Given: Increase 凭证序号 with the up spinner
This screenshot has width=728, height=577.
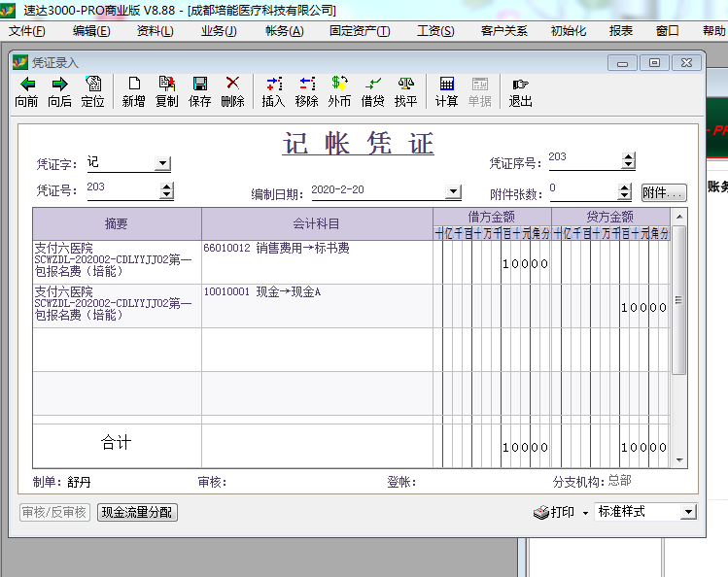Looking at the screenshot, I should tap(629, 156).
